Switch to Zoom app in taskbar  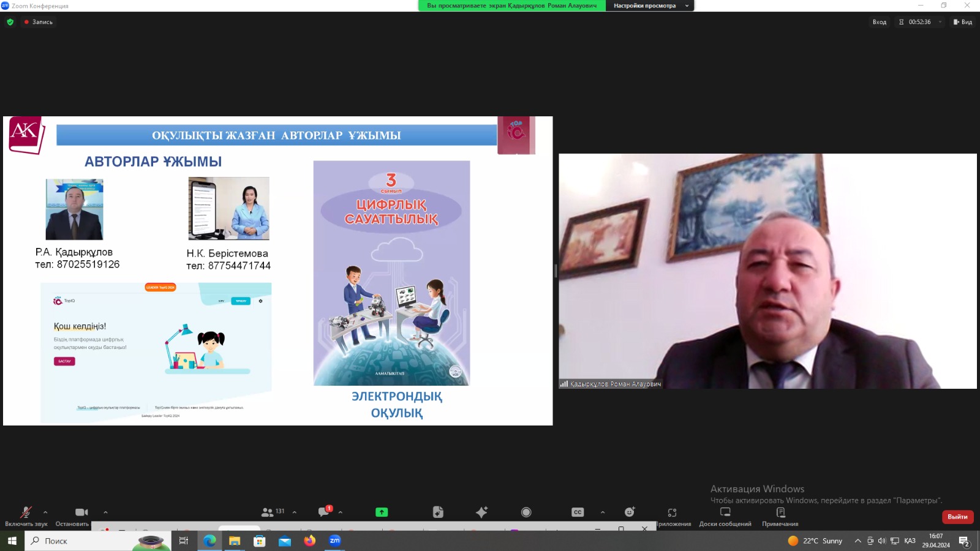coord(335,541)
